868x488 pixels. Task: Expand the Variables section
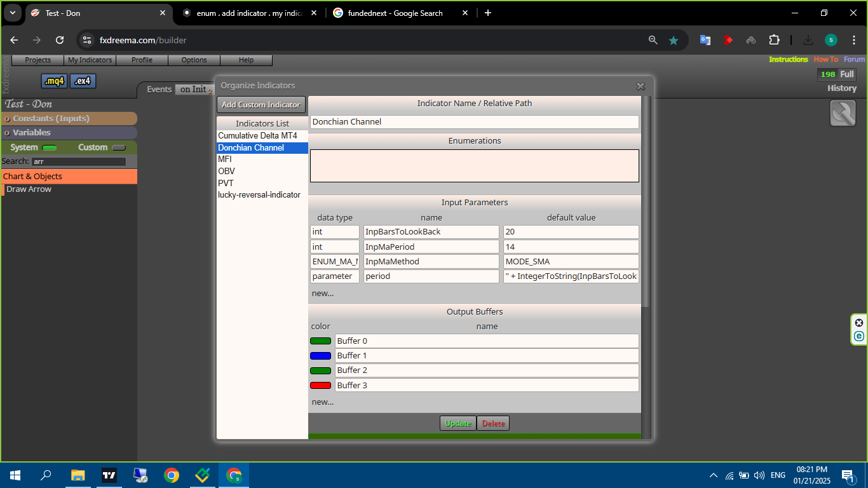coord(69,133)
